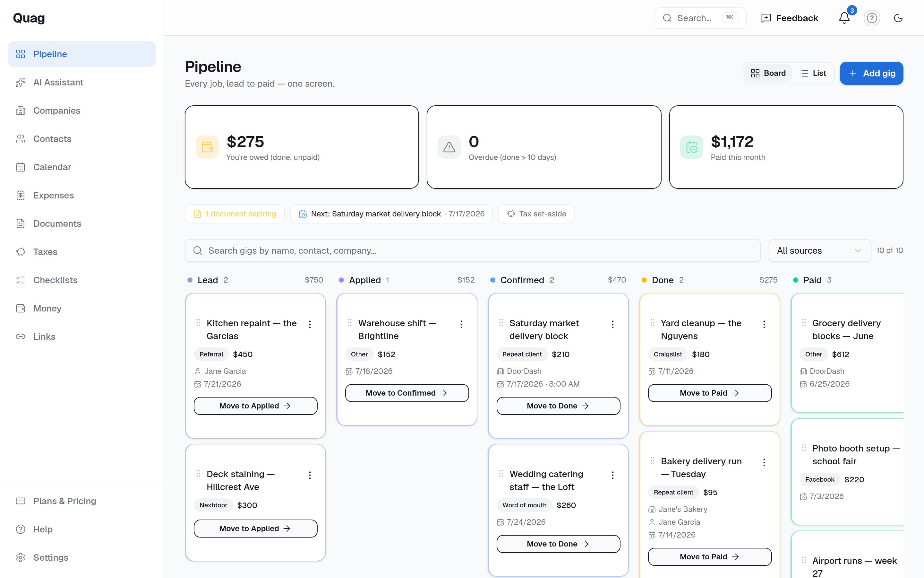Click the paid calendar icon on $1,172 card
Viewport: 924px width, 578px height.
[x=691, y=147]
